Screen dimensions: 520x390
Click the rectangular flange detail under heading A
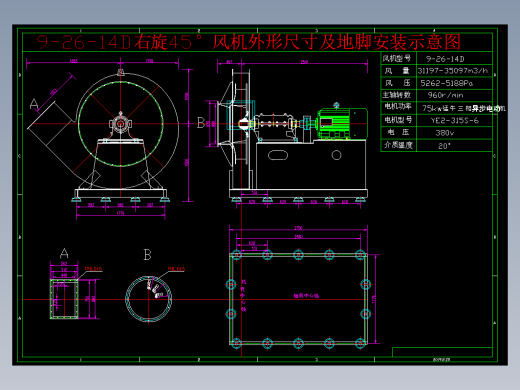click(64, 299)
